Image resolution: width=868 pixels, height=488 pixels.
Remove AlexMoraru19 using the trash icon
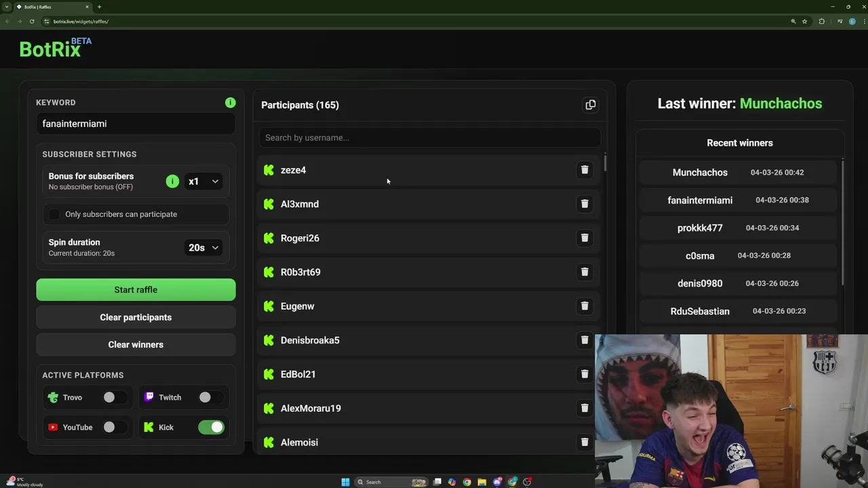[x=585, y=408]
